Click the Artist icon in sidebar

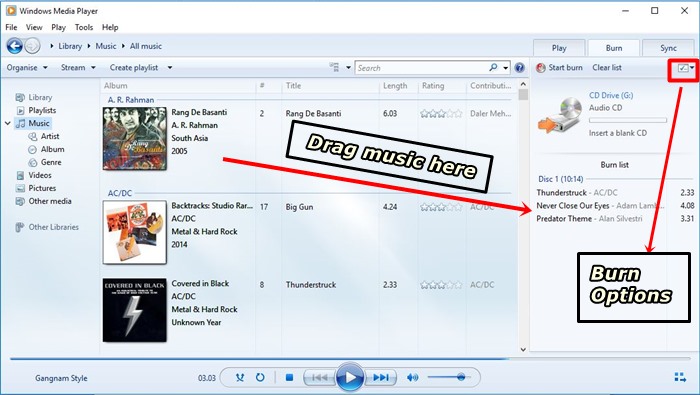33,136
